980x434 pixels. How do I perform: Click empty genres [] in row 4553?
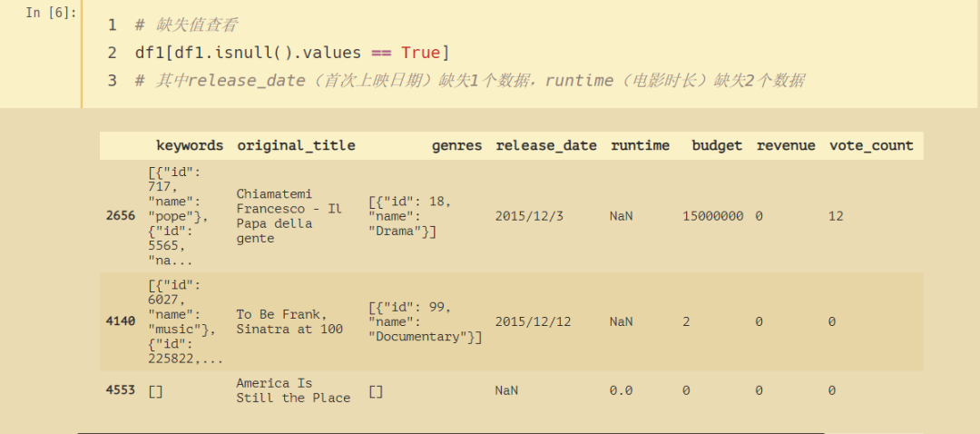(x=376, y=390)
